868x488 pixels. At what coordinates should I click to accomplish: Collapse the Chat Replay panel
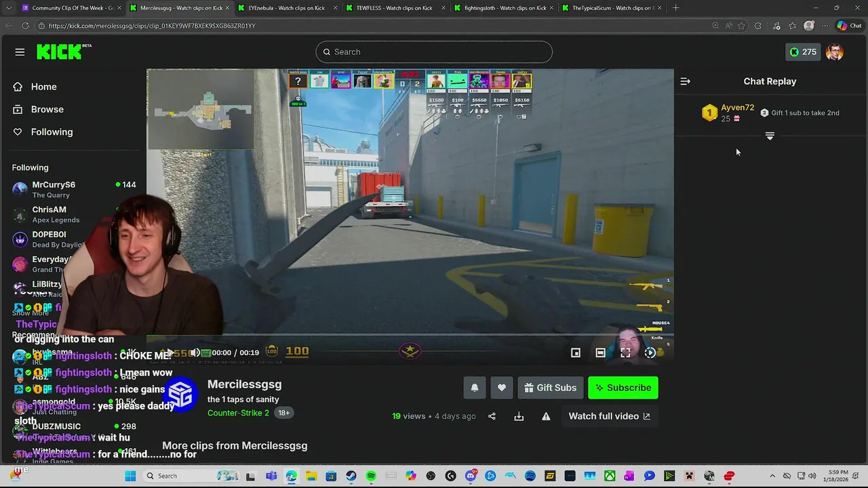click(x=686, y=81)
